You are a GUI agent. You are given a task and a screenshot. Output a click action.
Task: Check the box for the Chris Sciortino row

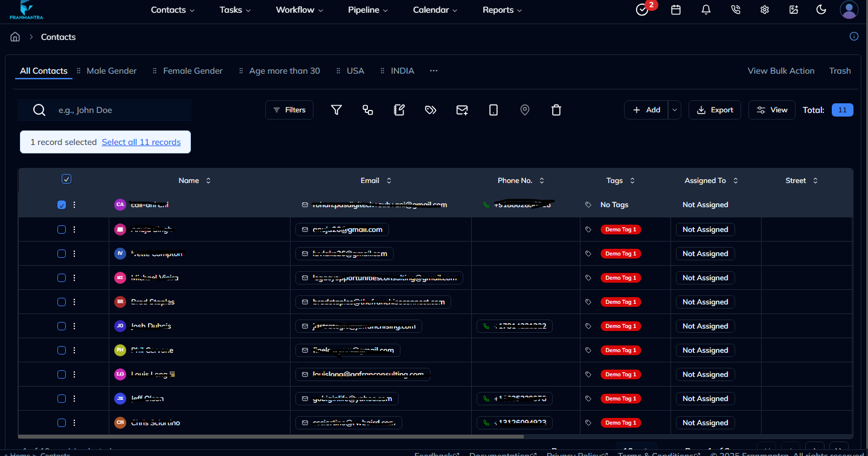[62, 423]
